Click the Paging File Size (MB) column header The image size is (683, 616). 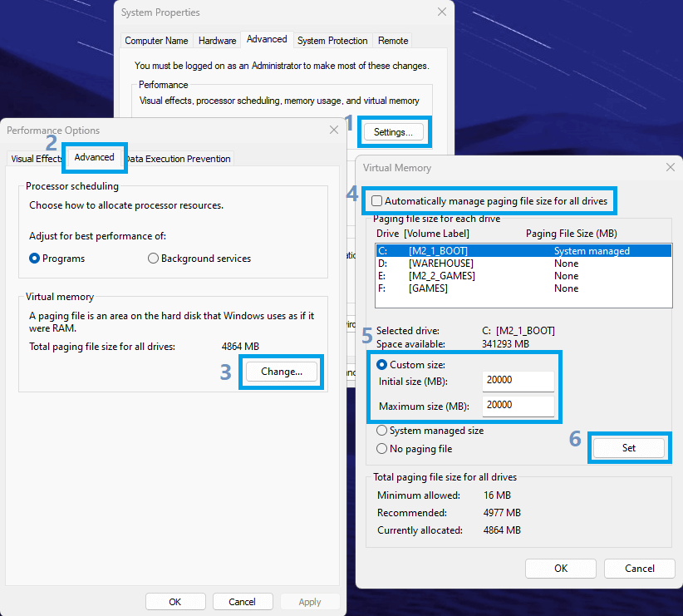[571, 234]
